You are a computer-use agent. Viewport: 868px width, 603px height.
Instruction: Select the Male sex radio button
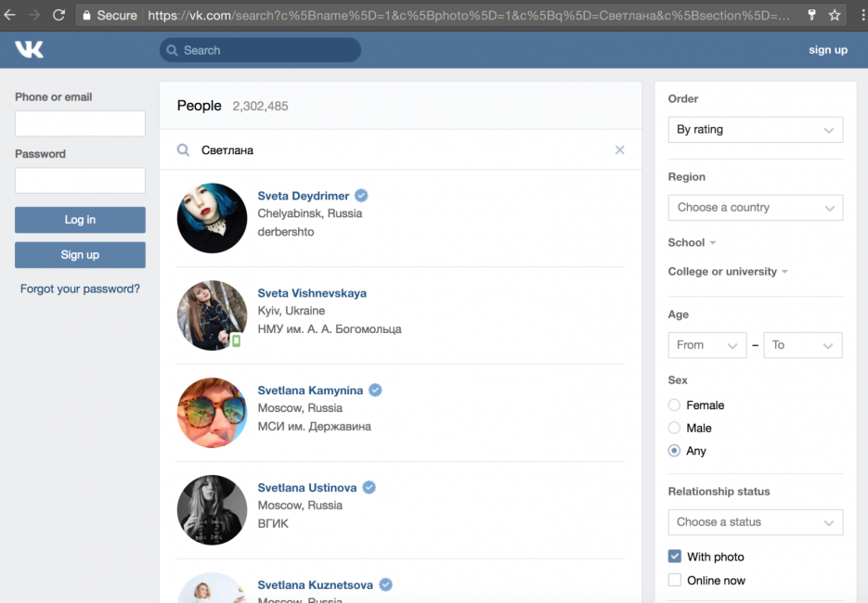675,428
